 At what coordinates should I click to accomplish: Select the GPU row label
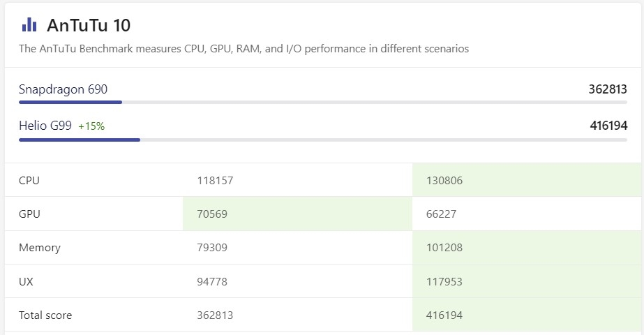29,214
